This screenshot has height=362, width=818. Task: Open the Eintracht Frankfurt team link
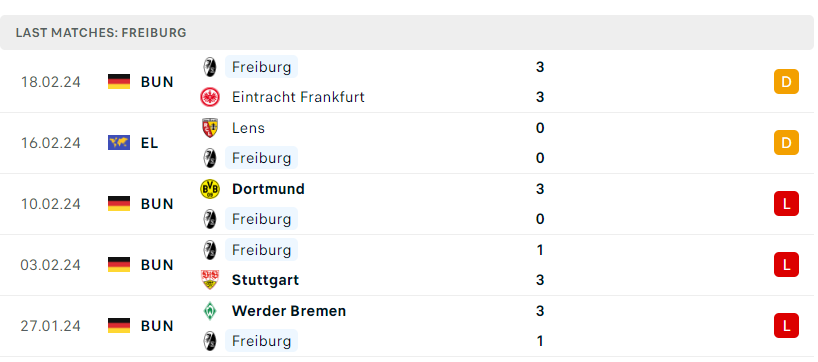[298, 98]
